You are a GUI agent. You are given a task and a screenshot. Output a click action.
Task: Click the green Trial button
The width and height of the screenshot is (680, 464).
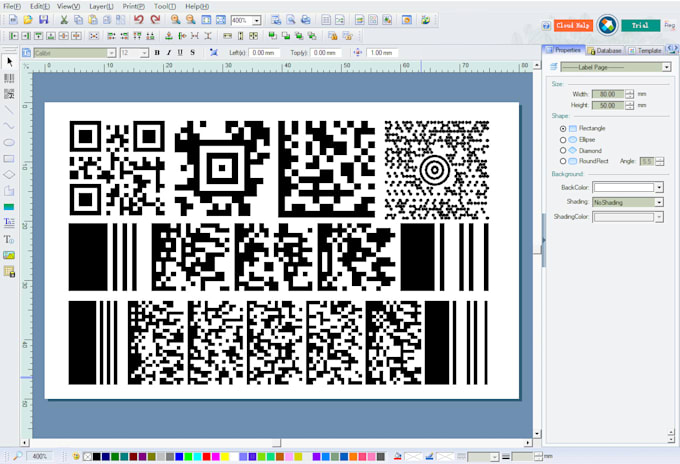pyautogui.click(x=641, y=26)
